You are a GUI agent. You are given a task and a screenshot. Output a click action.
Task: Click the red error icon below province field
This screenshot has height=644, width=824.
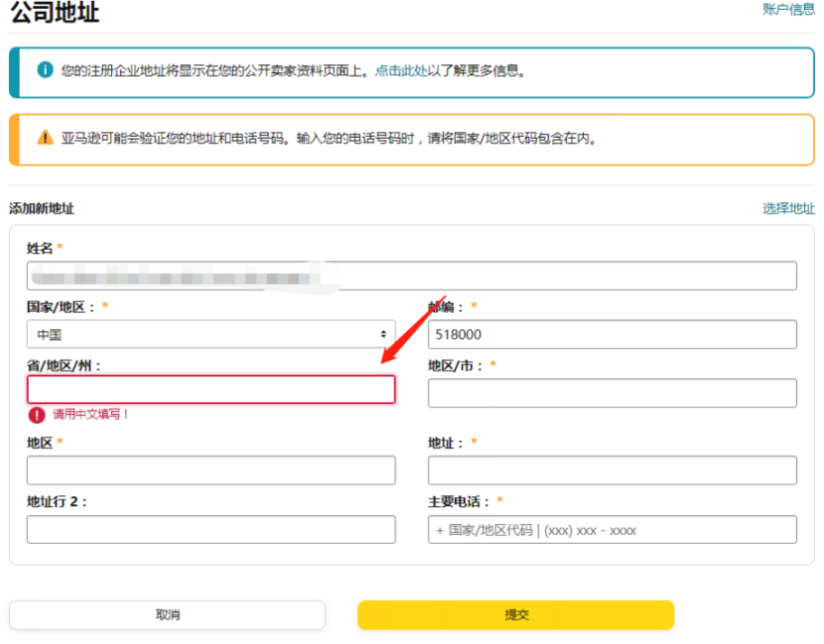[x=37, y=415]
